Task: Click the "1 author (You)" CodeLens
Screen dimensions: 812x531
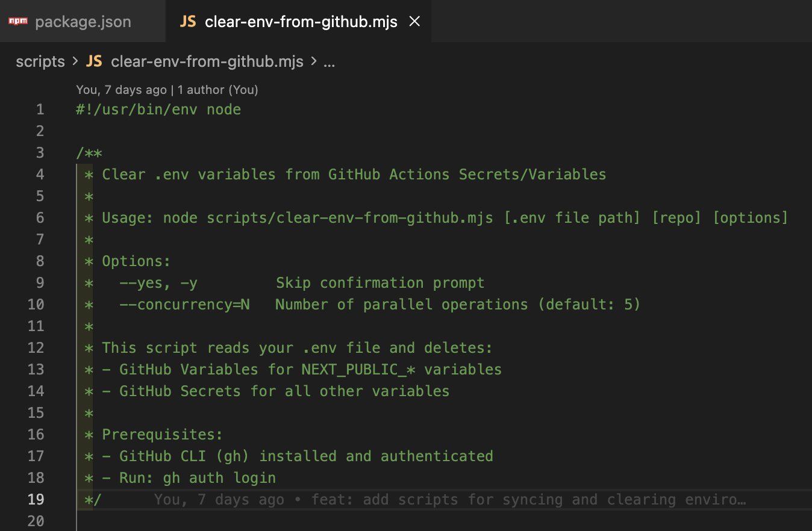Action: [222, 90]
